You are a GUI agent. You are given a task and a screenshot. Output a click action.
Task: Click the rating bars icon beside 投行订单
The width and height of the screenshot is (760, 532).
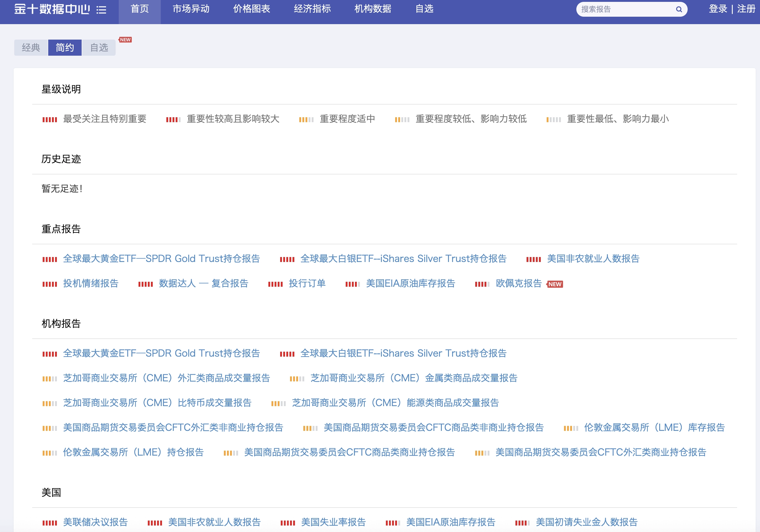pyautogui.click(x=275, y=284)
